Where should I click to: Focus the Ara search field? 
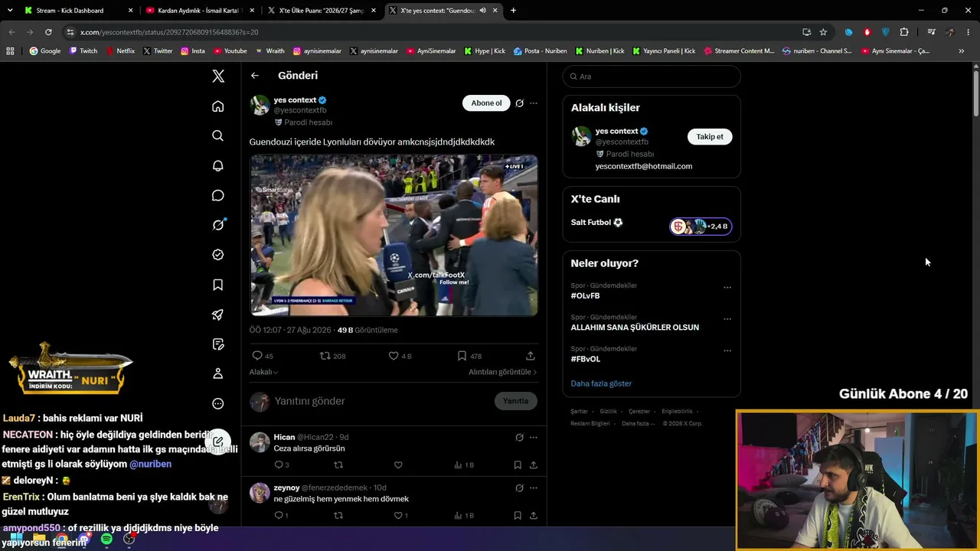(x=652, y=77)
